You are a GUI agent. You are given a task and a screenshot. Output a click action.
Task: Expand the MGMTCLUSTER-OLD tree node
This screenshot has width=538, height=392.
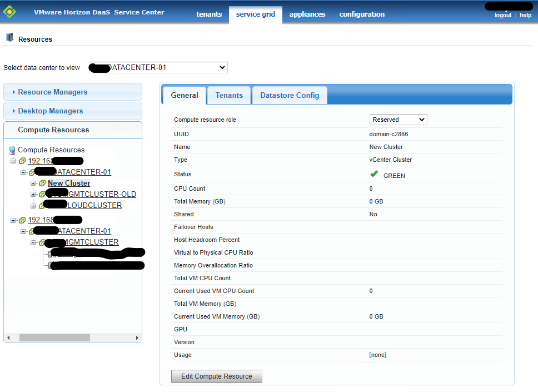pyautogui.click(x=33, y=194)
